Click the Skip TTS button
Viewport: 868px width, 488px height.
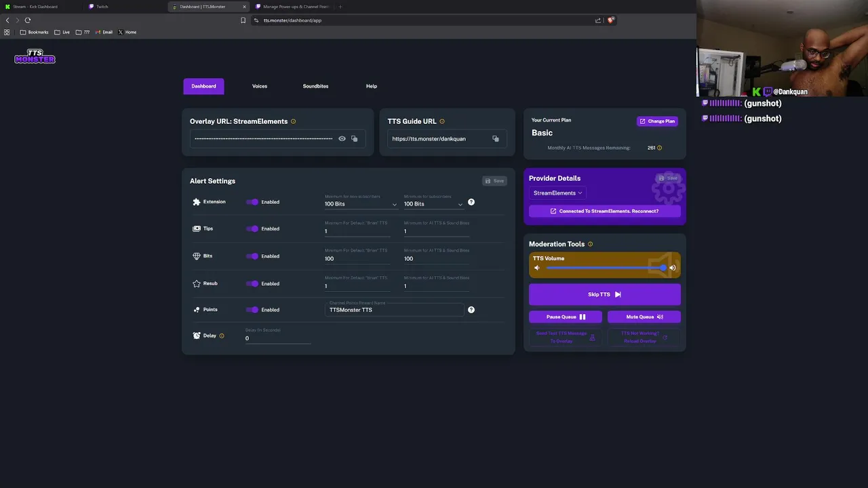[604, 294]
